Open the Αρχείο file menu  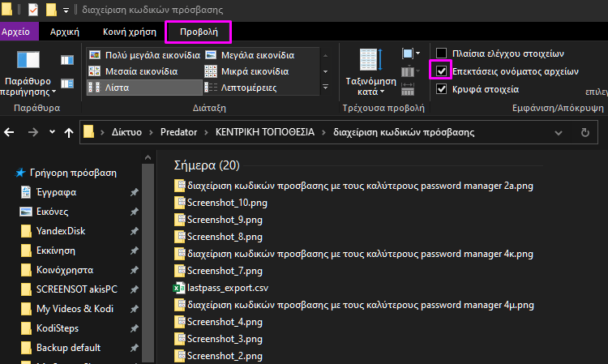point(18,32)
